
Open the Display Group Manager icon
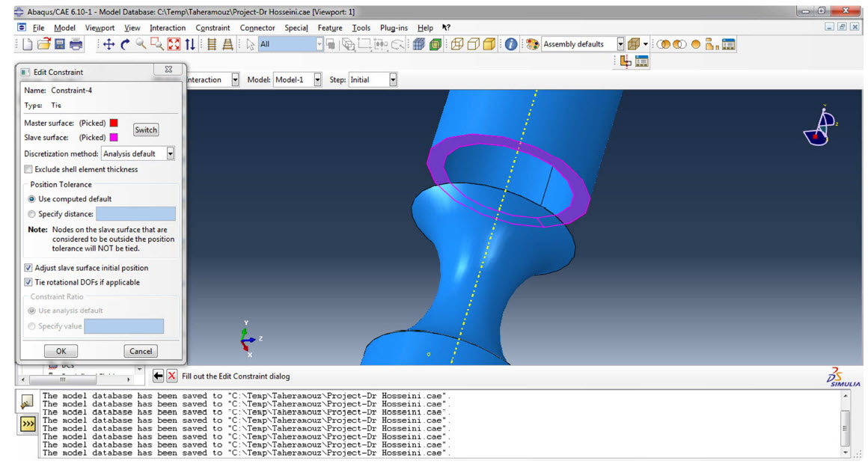[x=729, y=44]
